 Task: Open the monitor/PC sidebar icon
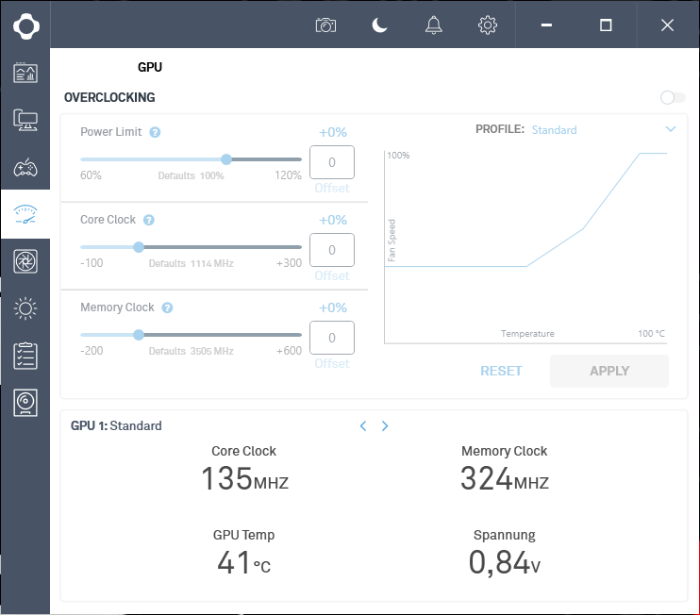point(25,120)
